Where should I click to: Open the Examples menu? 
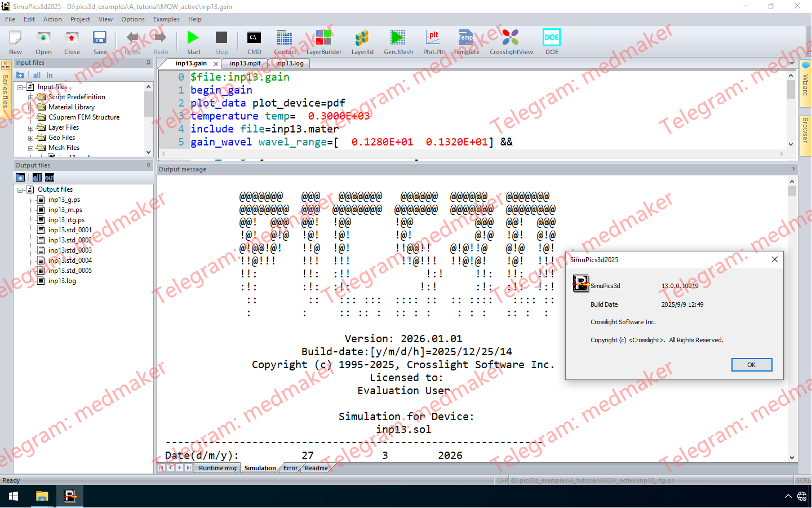tap(166, 19)
